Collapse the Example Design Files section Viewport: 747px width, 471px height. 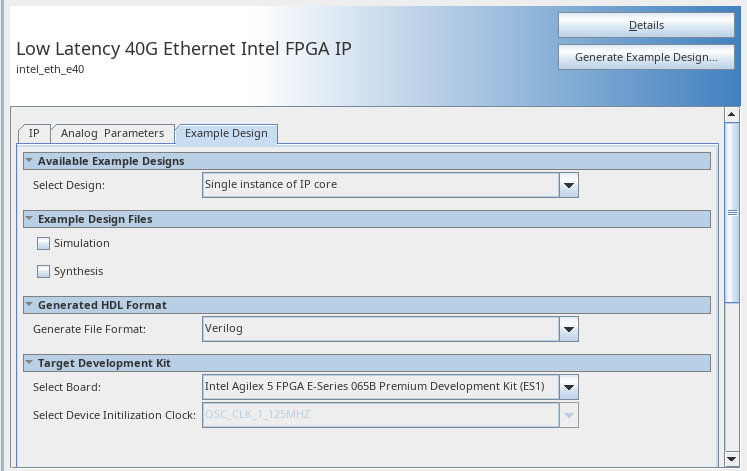(x=29, y=219)
